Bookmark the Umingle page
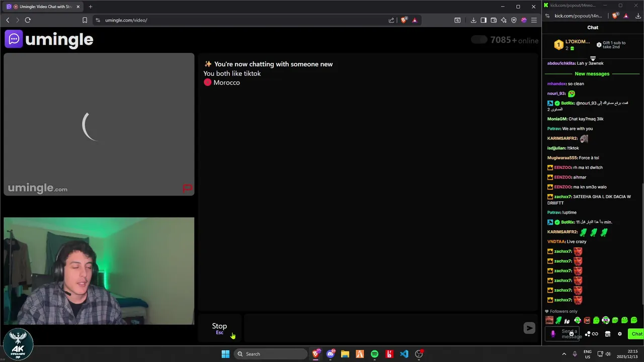The image size is (644, 362). tap(85, 20)
